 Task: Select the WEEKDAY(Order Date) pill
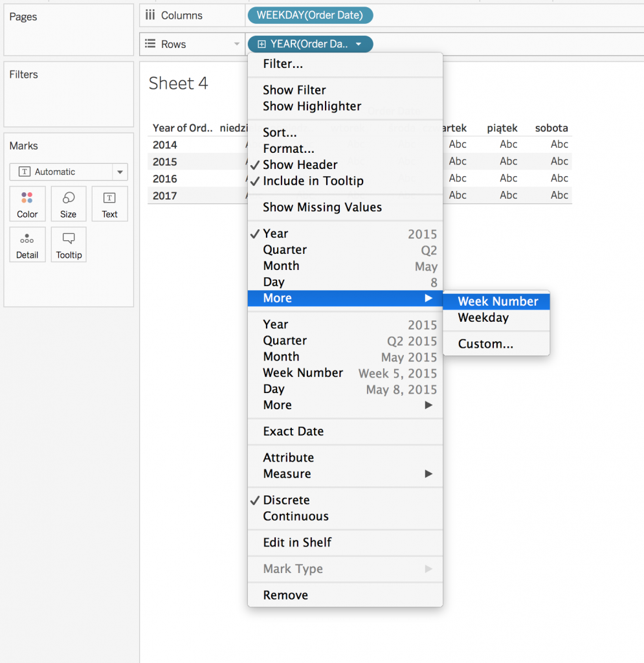click(310, 16)
